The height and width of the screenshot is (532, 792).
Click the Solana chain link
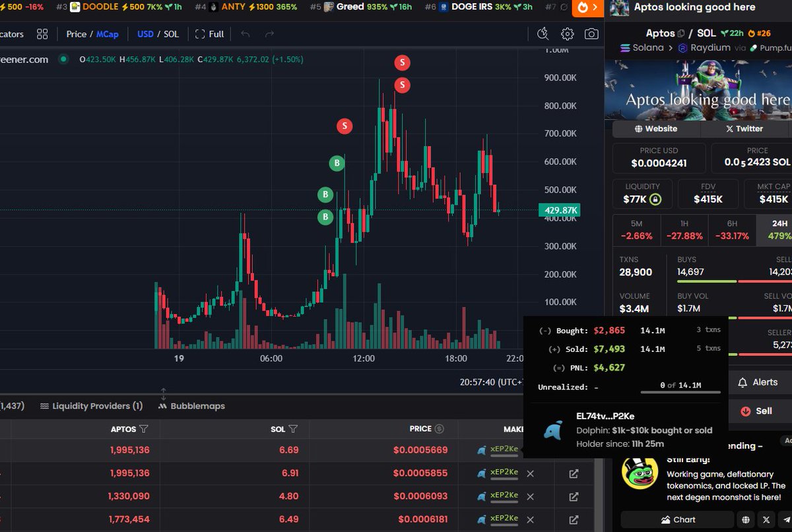coord(643,48)
